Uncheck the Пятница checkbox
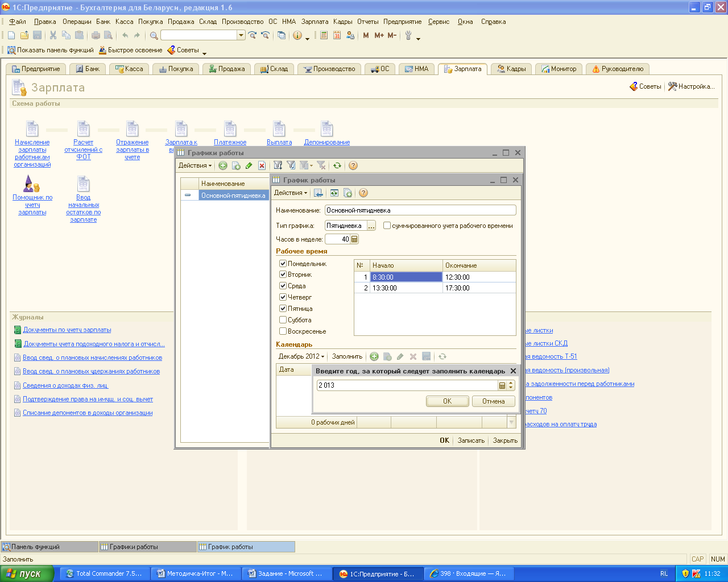This screenshot has height=582, width=728. click(283, 309)
